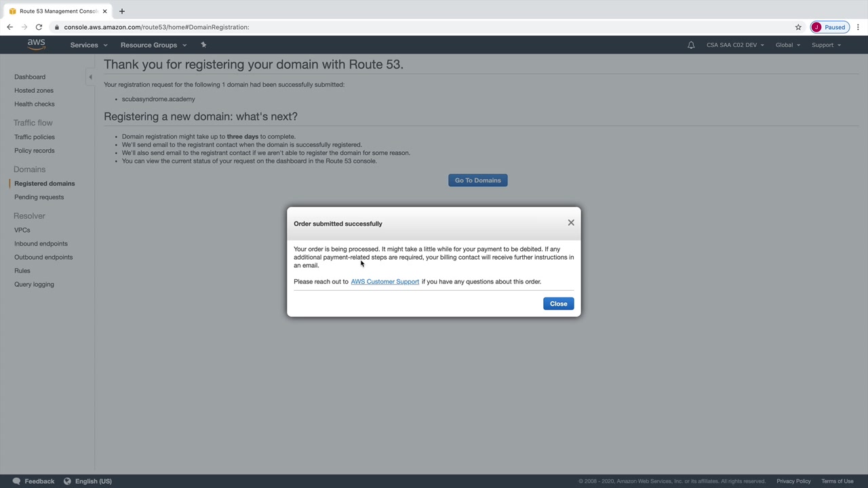Select the Route 53 Management Console tab
This screenshot has height=488, width=868.
57,12
